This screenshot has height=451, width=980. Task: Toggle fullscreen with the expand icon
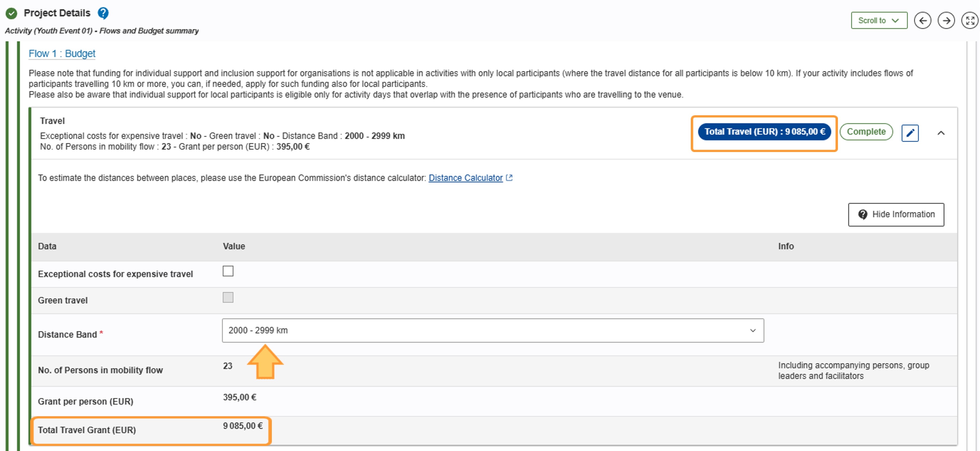tap(969, 21)
